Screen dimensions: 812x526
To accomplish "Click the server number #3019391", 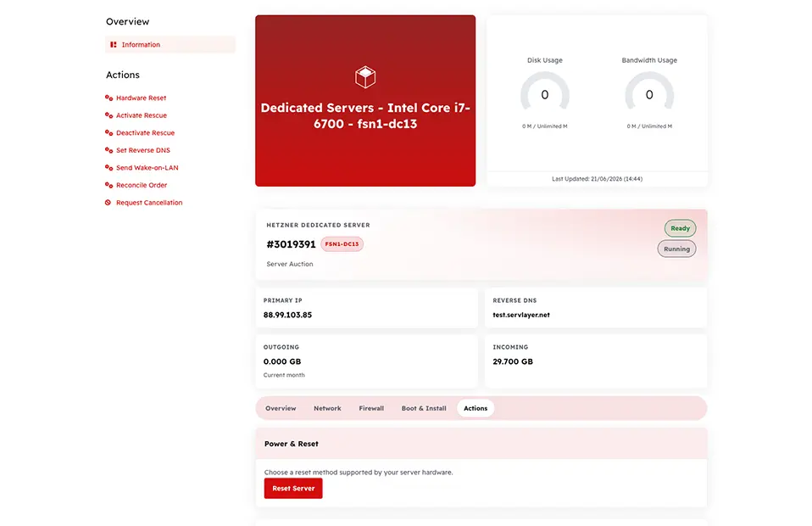I will click(291, 244).
